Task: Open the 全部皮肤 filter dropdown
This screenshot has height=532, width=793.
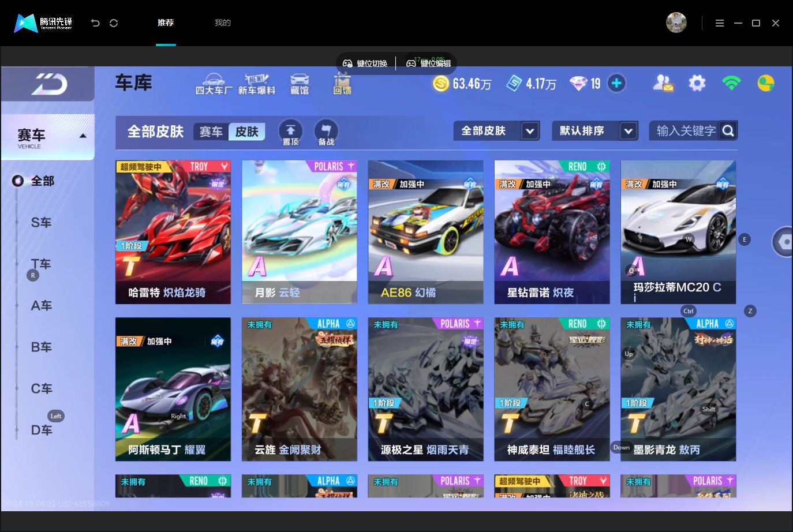Action: [x=497, y=131]
